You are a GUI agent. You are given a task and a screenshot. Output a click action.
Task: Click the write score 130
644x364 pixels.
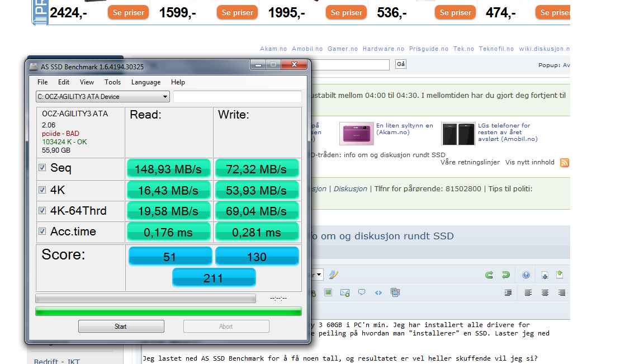[x=257, y=256]
